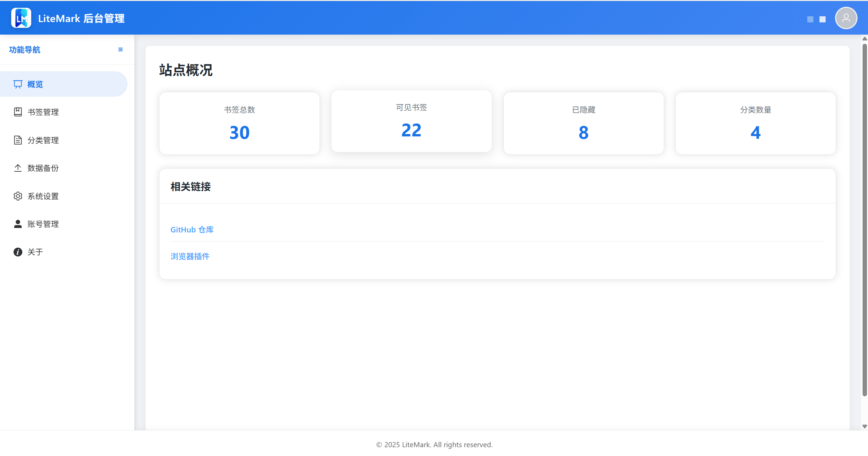Click the overview presentation board icon
This screenshot has height=456, width=868.
coord(18,84)
